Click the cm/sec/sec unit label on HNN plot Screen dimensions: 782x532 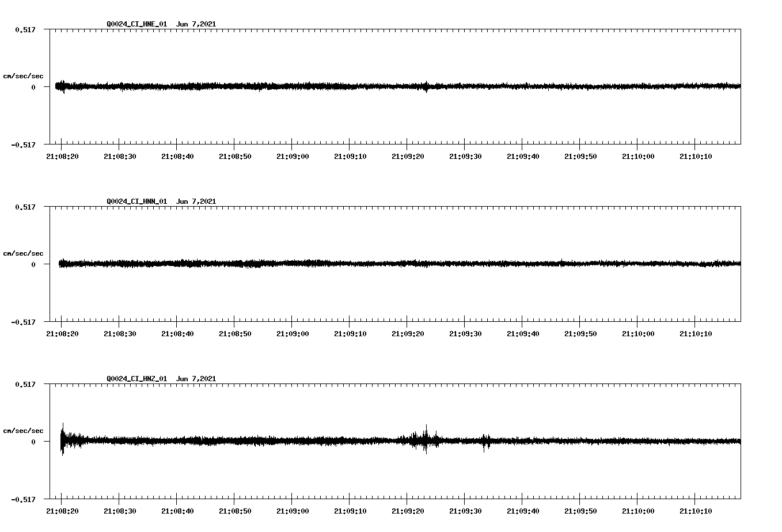[23, 254]
